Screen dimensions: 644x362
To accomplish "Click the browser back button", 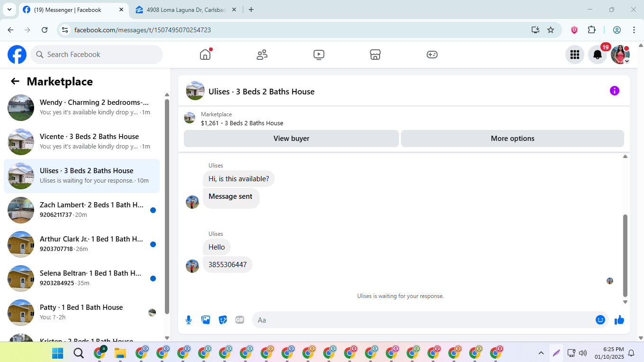I will click(x=10, y=30).
